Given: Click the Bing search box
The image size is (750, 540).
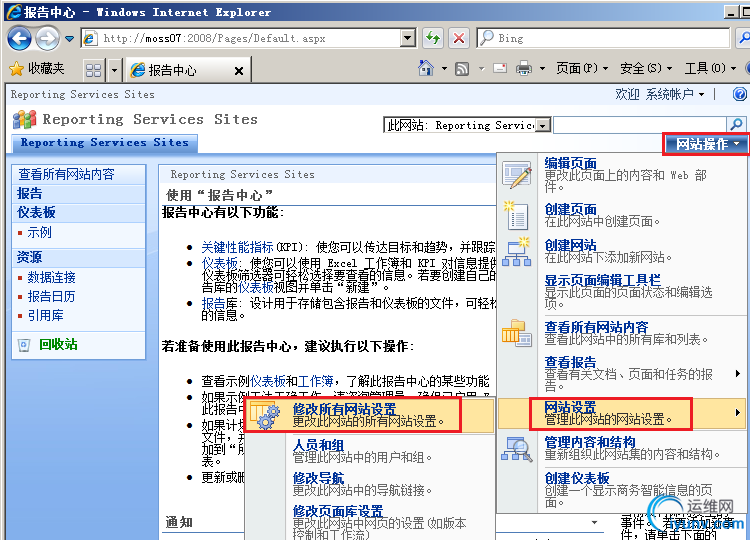Looking at the screenshot, I should [x=603, y=38].
